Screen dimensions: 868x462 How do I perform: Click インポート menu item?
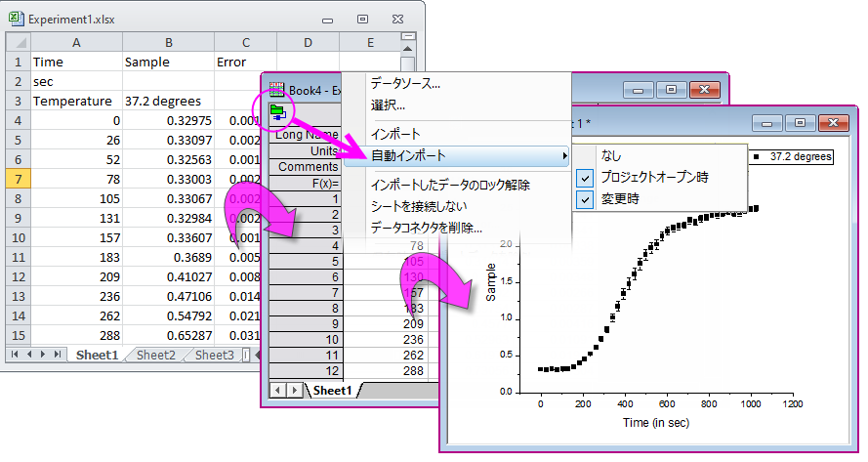(x=395, y=134)
